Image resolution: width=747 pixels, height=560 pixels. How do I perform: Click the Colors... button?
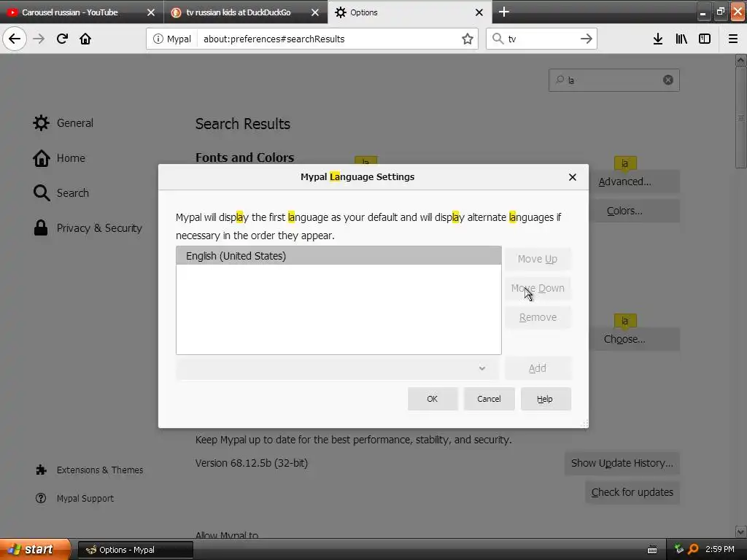tap(634, 211)
